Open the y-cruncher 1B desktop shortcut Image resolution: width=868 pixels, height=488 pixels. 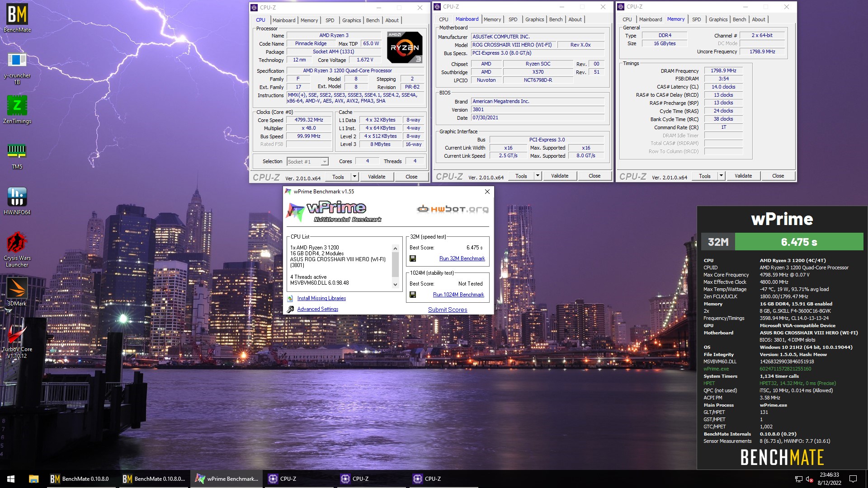pos(17,68)
